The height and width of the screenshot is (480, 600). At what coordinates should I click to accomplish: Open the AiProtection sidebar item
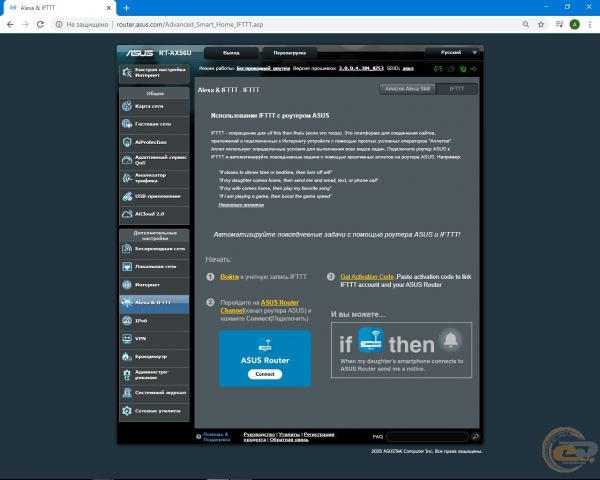pyautogui.click(x=154, y=142)
